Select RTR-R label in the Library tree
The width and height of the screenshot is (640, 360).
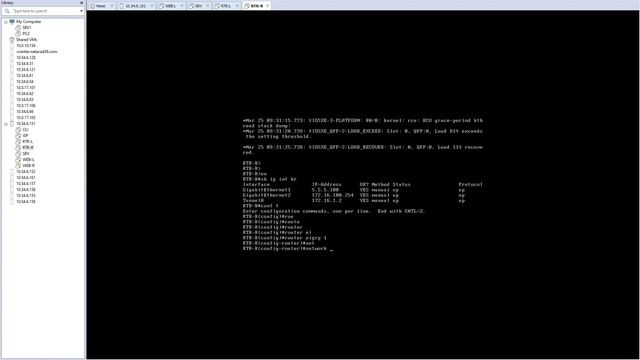click(28, 147)
